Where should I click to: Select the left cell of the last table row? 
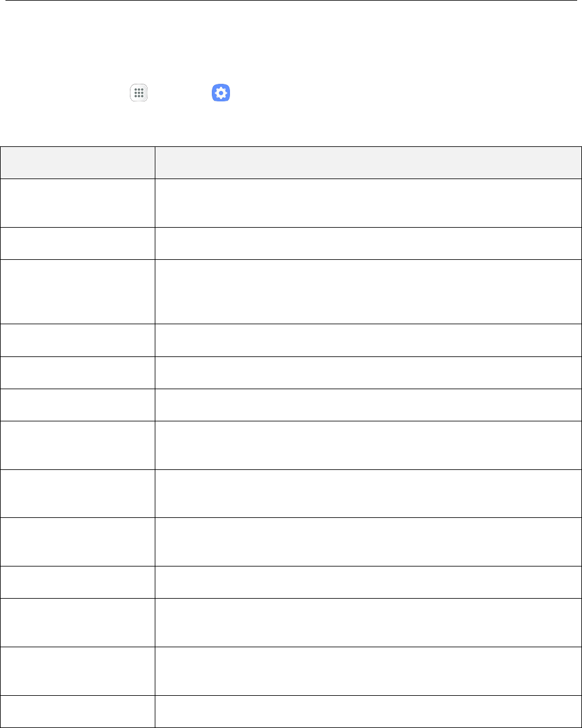pyautogui.click(x=77, y=711)
